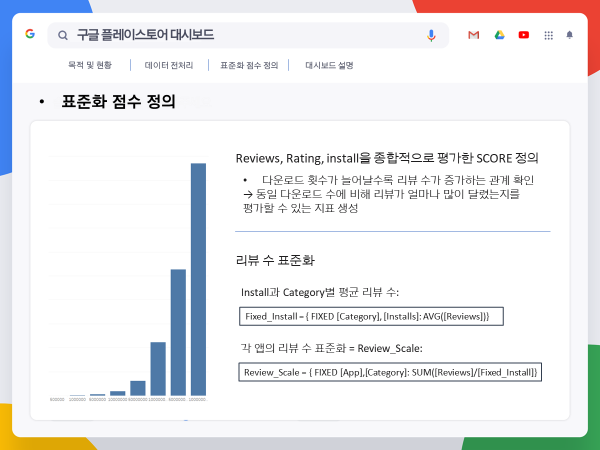The width and height of the screenshot is (600, 450).
Task: Click the Review_Scale formula box
Action: click(390, 372)
